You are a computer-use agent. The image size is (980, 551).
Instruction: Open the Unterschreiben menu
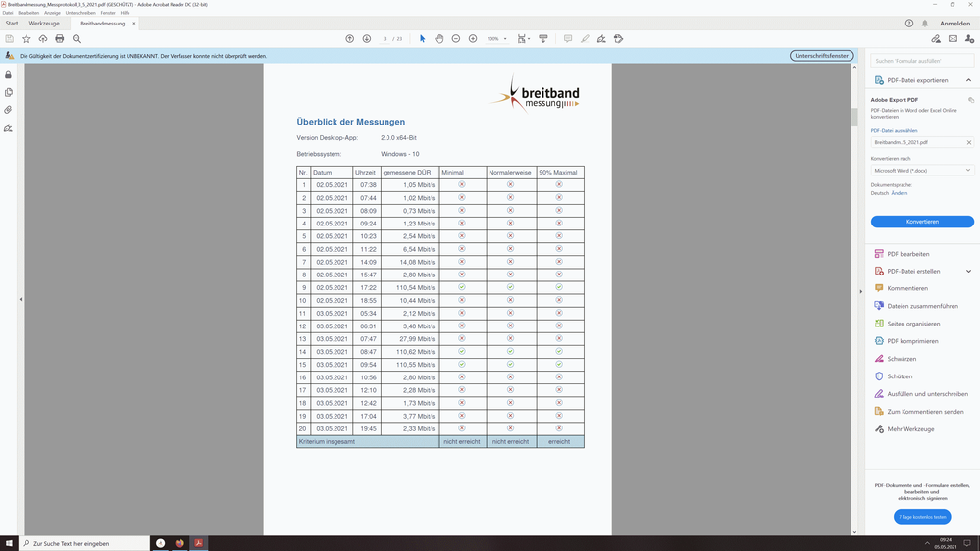80,13
